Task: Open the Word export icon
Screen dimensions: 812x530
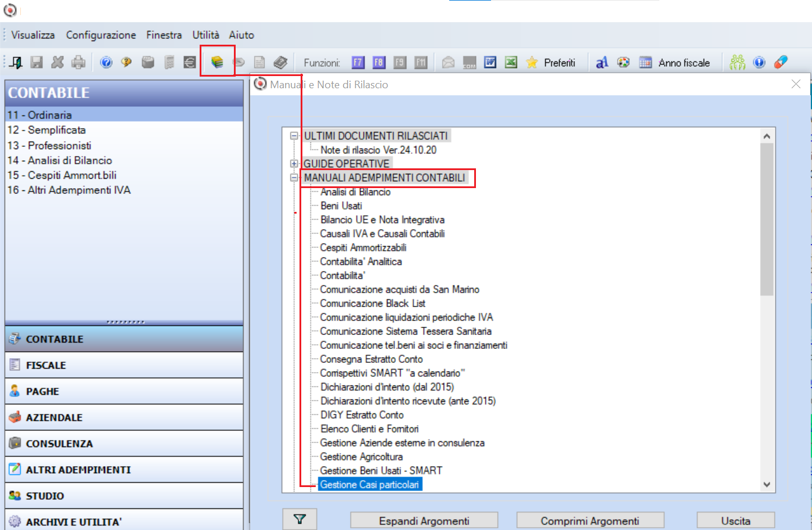Action: tap(490, 62)
